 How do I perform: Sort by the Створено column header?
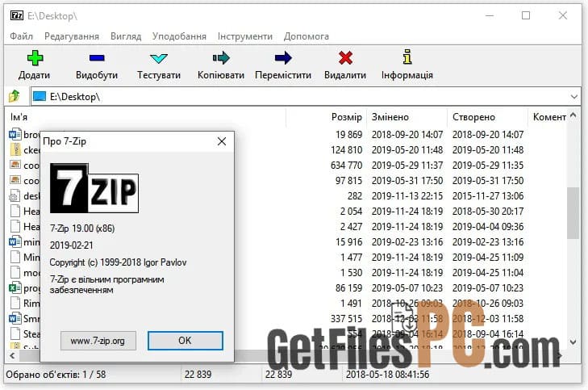tap(487, 117)
